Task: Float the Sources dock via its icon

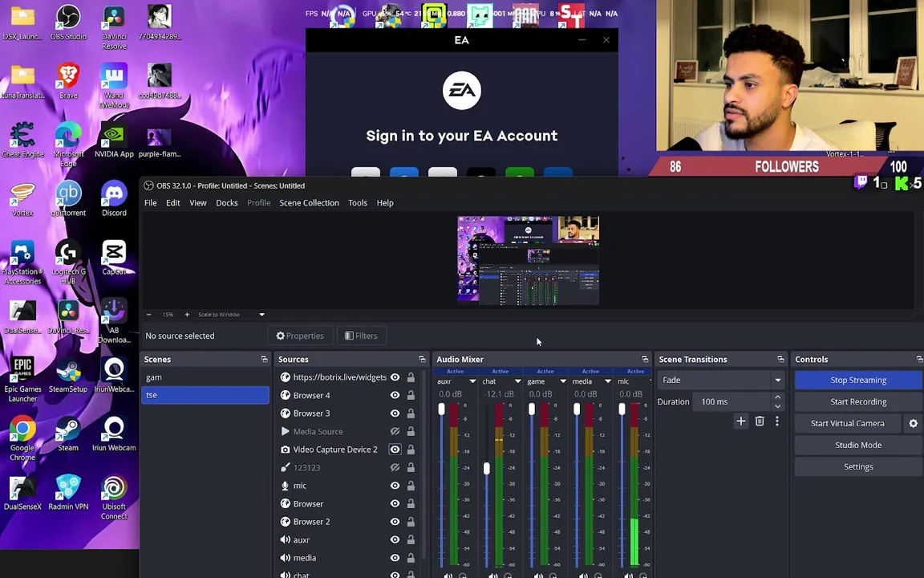Action: [422, 359]
